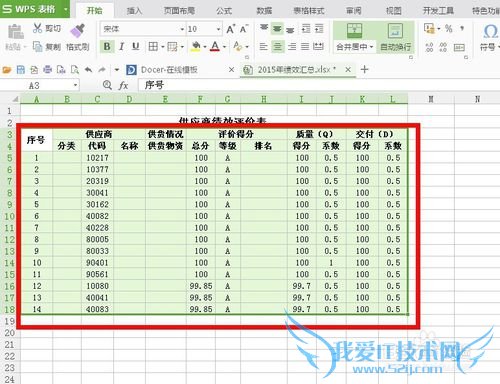Screen dimensions: 500x384
Task: Click the distributed alignment icon
Action: pos(318,46)
